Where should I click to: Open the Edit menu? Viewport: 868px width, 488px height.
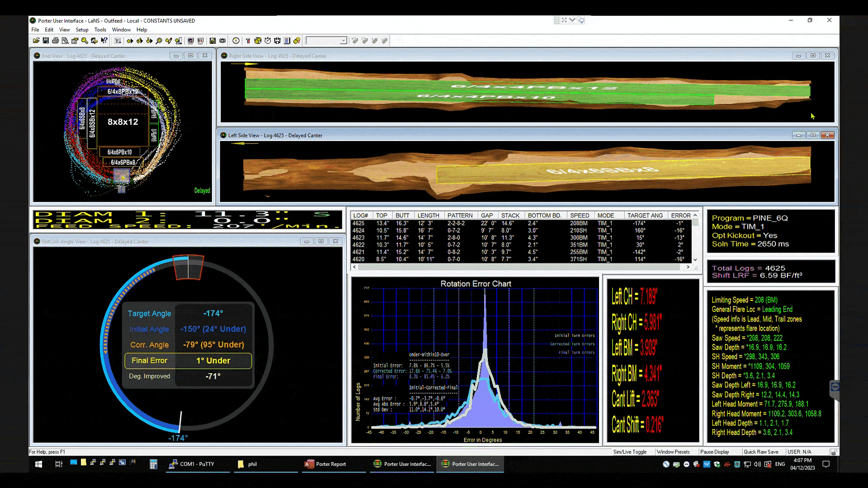point(49,30)
